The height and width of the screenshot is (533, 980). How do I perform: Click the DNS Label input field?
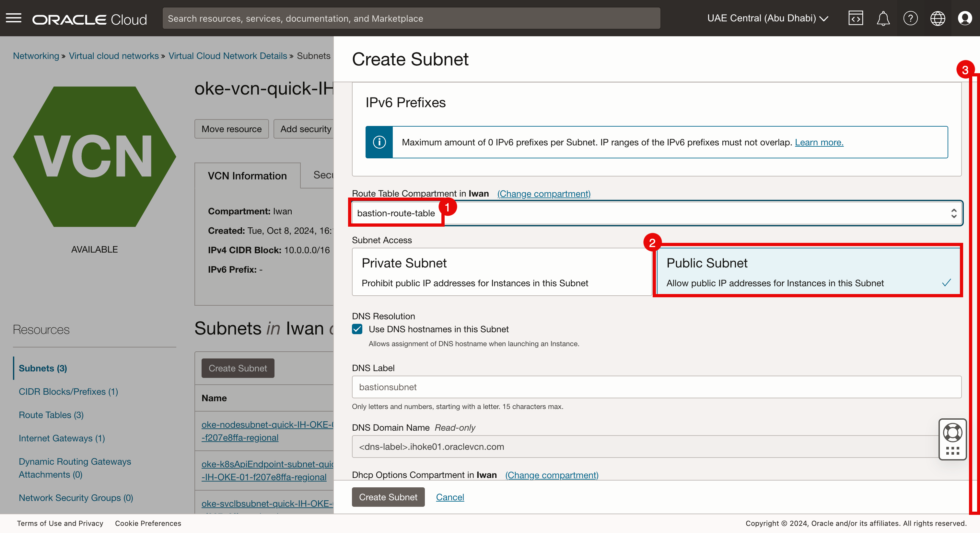tap(657, 387)
